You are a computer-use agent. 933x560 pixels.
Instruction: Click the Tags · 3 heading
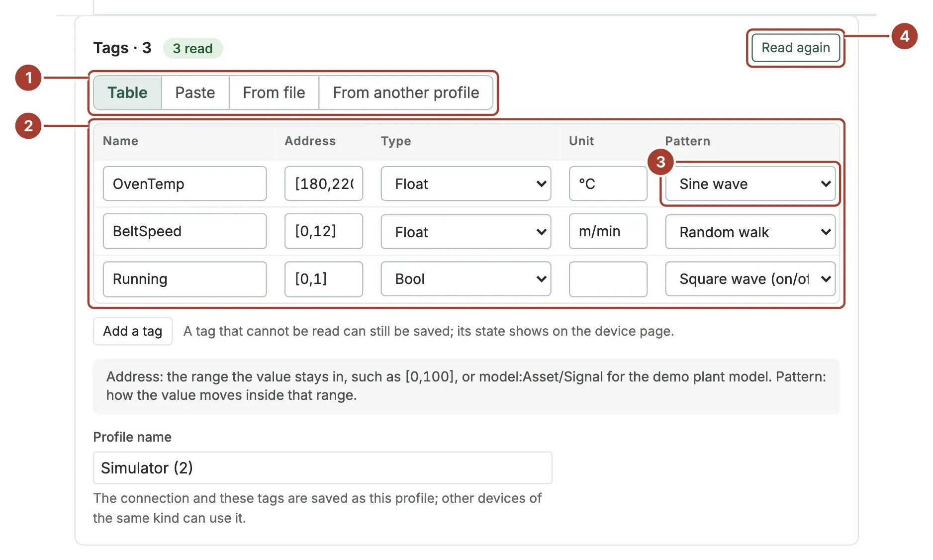122,48
